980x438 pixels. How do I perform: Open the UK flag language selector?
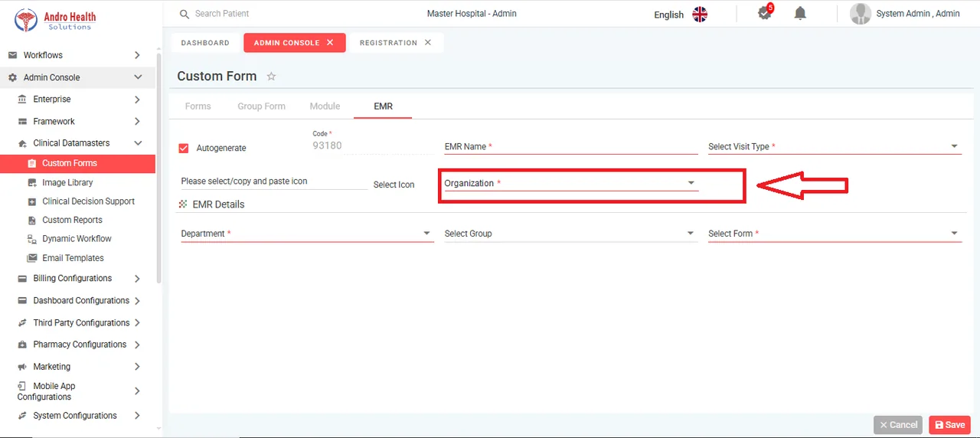point(700,15)
